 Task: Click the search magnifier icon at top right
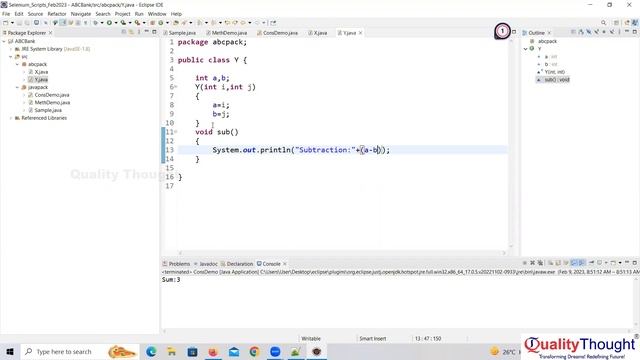pyautogui.click(x=603, y=23)
